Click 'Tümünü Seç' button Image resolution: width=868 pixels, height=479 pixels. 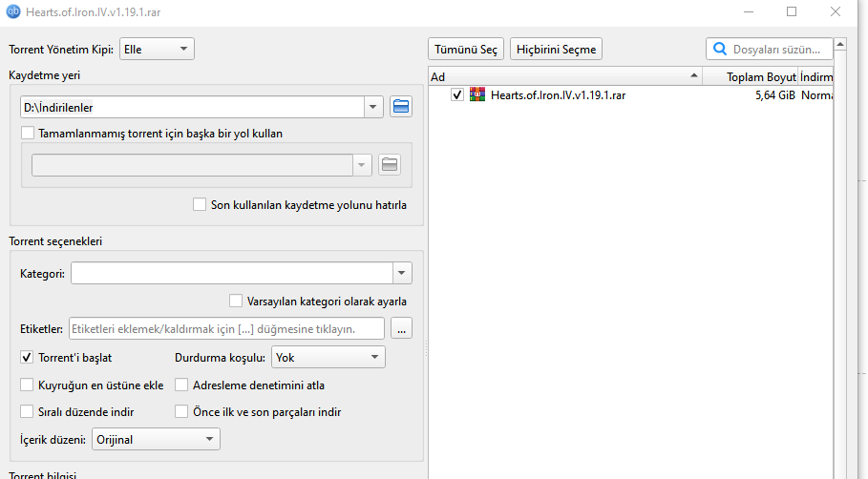point(466,50)
